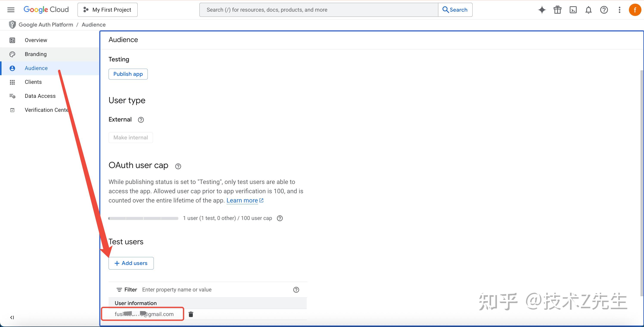Open the navigation hamburger menu
644x327 pixels.
(x=11, y=9)
